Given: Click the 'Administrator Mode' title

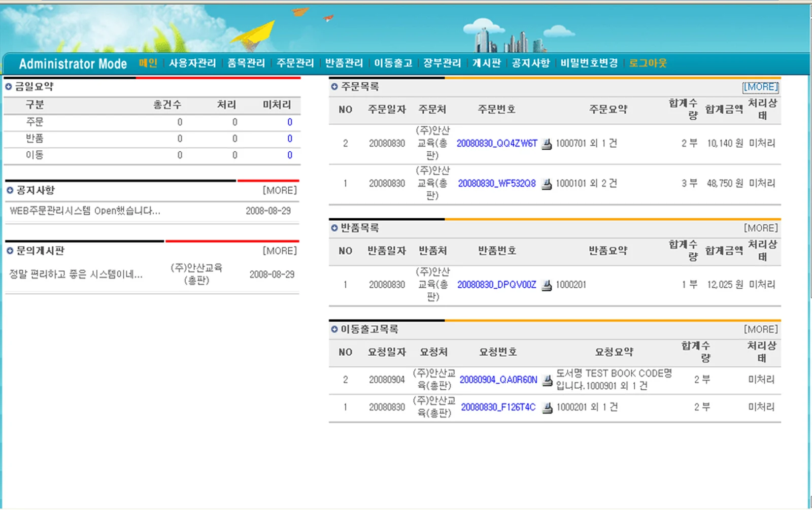Looking at the screenshot, I should click(73, 63).
